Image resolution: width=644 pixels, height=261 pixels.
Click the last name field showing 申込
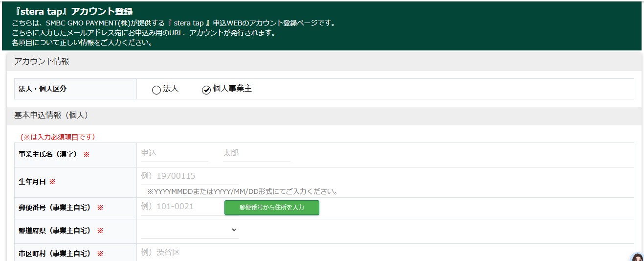pos(174,153)
